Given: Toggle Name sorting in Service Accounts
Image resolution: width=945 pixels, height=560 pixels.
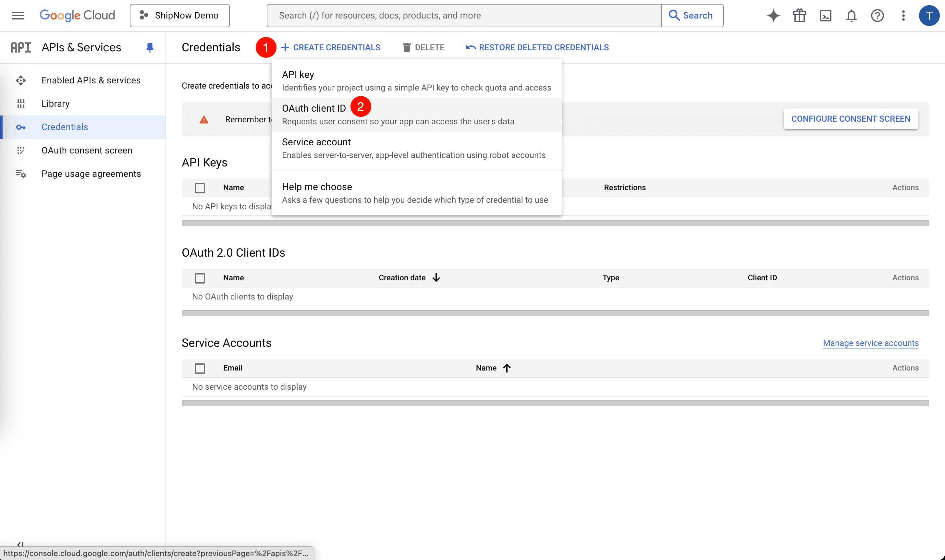Looking at the screenshot, I should (x=493, y=368).
